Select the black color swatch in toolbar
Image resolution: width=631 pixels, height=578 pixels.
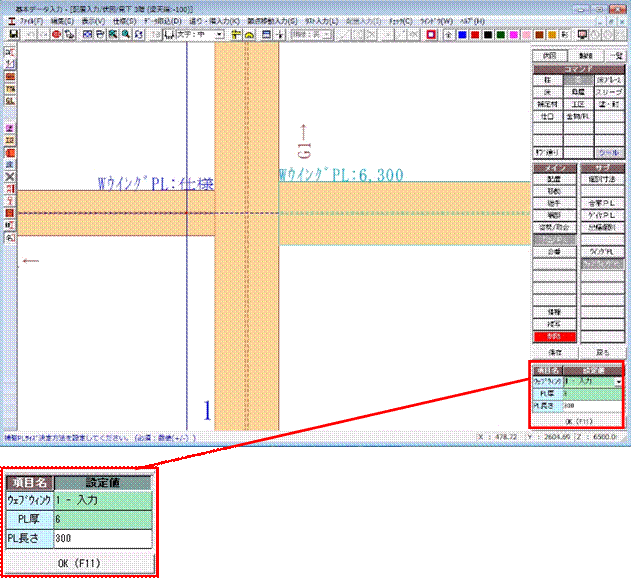coord(488,35)
